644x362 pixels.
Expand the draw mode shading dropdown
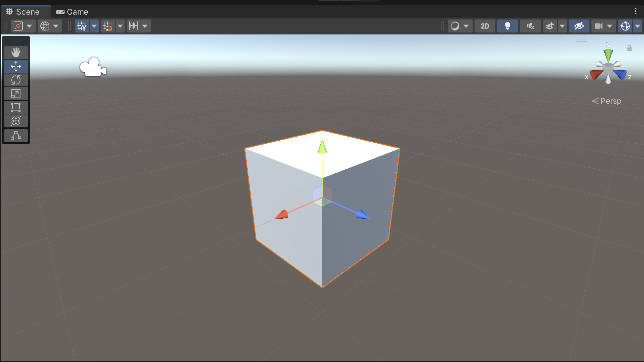[466, 26]
